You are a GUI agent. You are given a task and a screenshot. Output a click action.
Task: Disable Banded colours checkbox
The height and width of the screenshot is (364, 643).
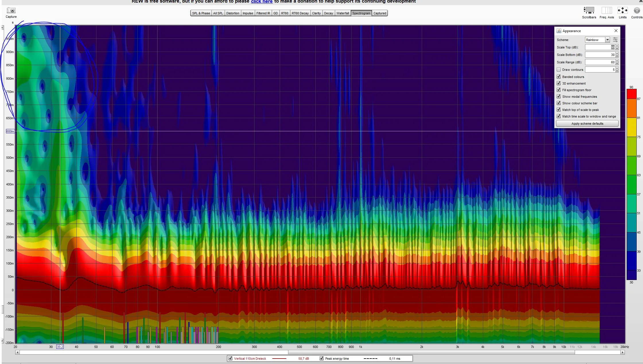click(559, 77)
